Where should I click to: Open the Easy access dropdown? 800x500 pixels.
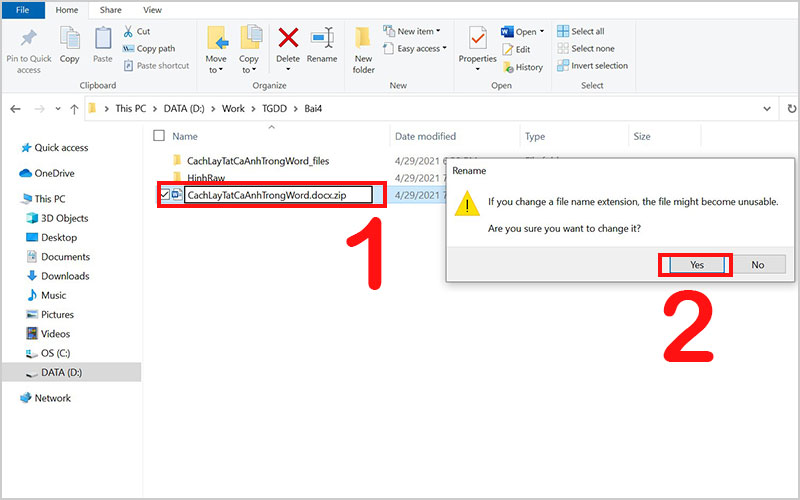(x=415, y=48)
